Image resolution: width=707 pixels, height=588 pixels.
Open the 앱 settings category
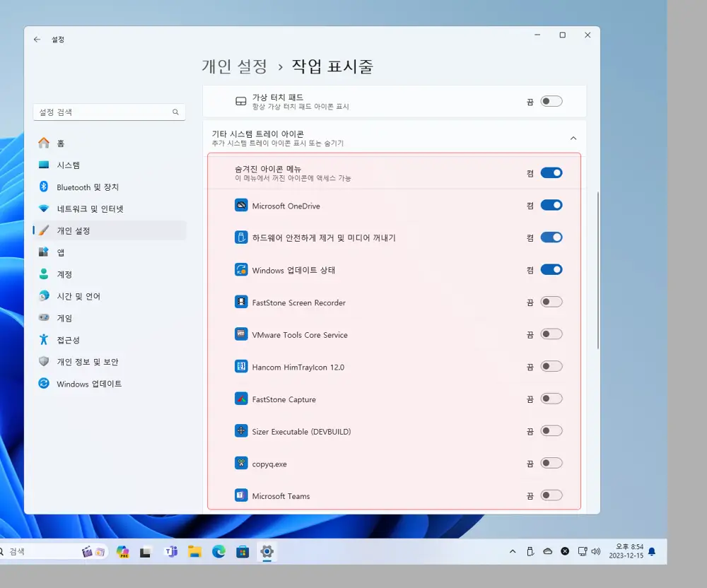tap(110, 252)
